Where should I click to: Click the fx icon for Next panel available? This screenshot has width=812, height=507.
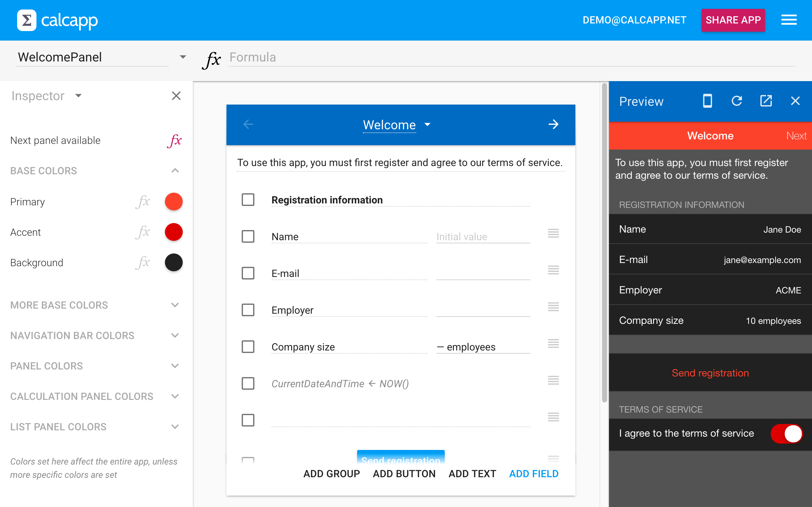(x=174, y=140)
